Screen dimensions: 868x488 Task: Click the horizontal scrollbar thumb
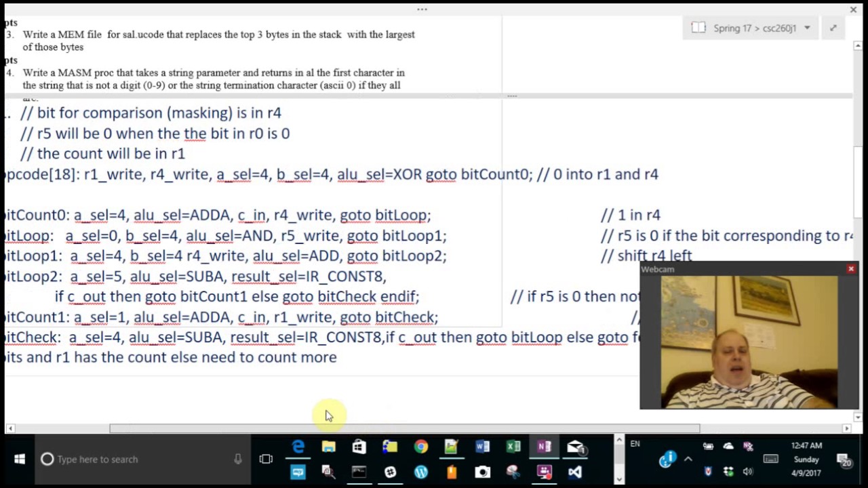pos(404,428)
